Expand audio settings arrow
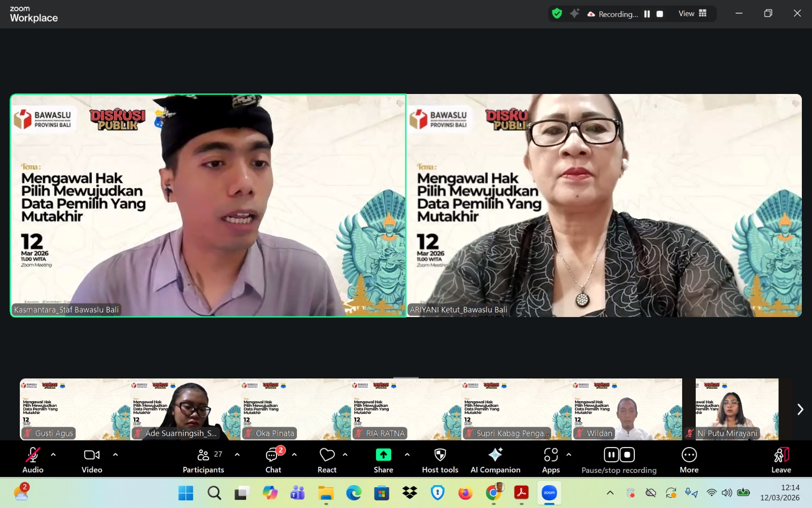The image size is (812, 508). [x=53, y=455]
